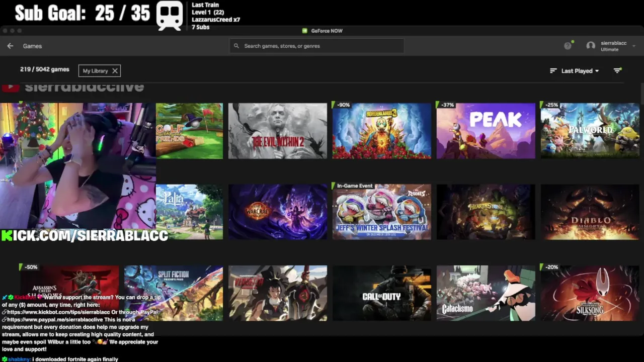644x362 pixels.
Task: Open the Marvel Rivals Winter Splash tile
Action: pos(382,212)
